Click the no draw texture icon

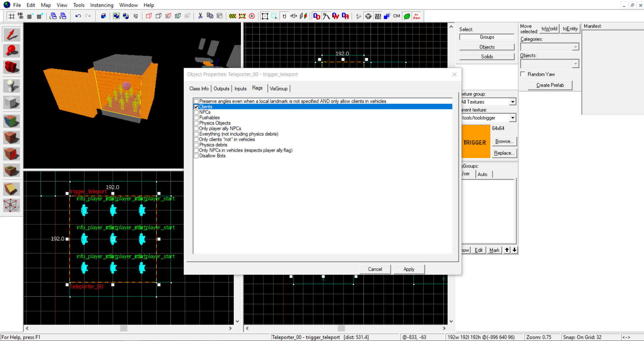coord(417,16)
